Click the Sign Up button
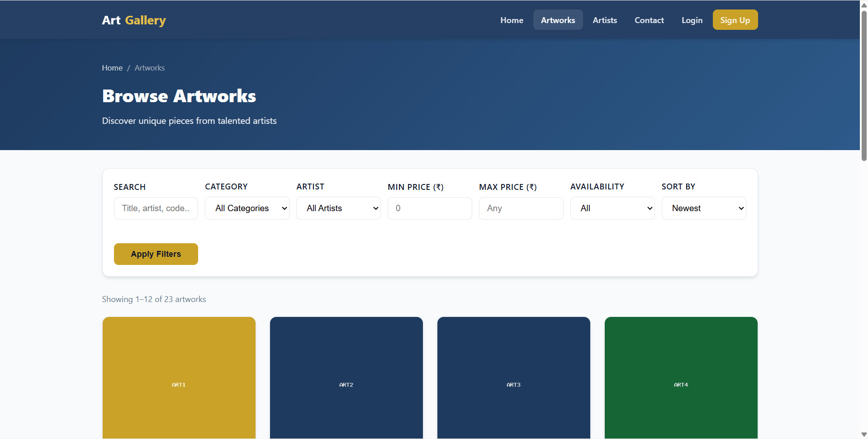This screenshot has width=868, height=439. pos(735,20)
